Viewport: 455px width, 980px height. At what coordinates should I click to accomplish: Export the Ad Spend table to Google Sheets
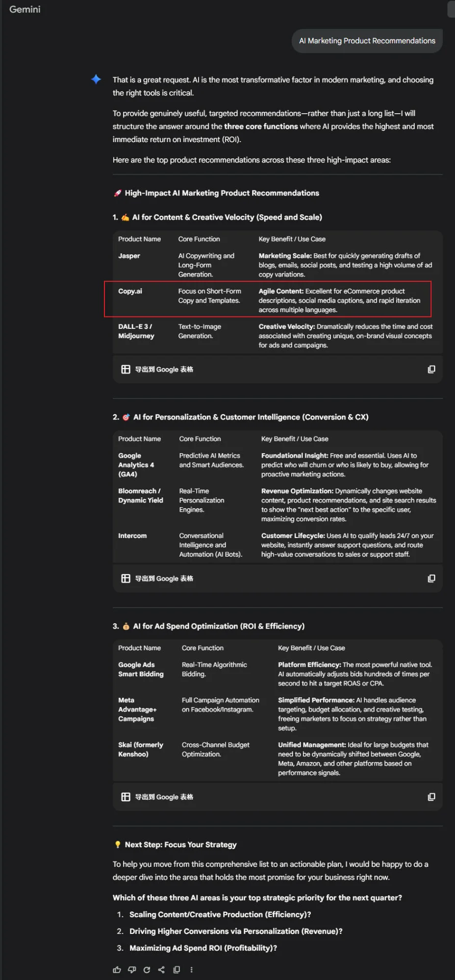click(x=163, y=797)
